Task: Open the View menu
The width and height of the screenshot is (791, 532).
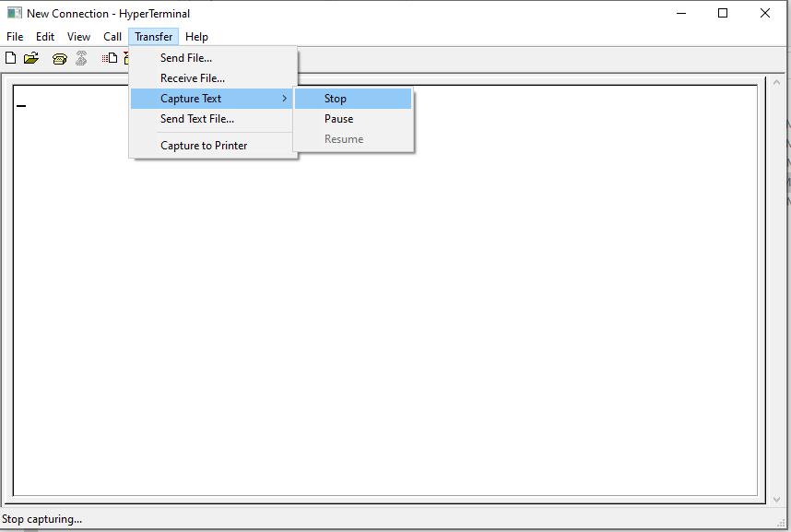Action: [x=78, y=36]
